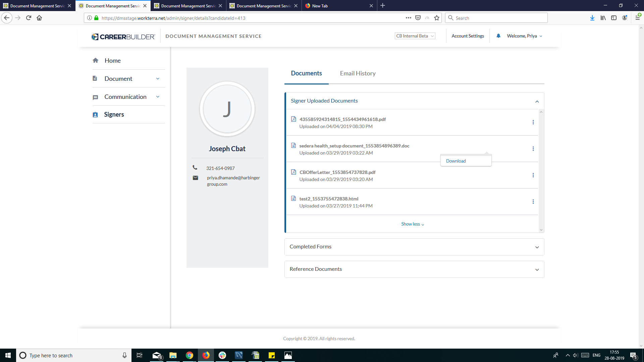Open Account Settings link
The image size is (644, 362).
(468, 36)
